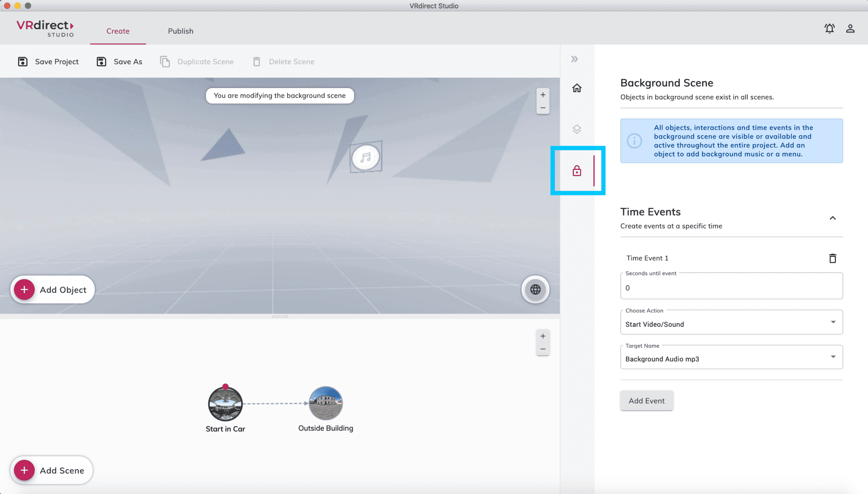This screenshot has height=494, width=868.
Task: Focus the Seconds until event field
Action: [732, 286]
